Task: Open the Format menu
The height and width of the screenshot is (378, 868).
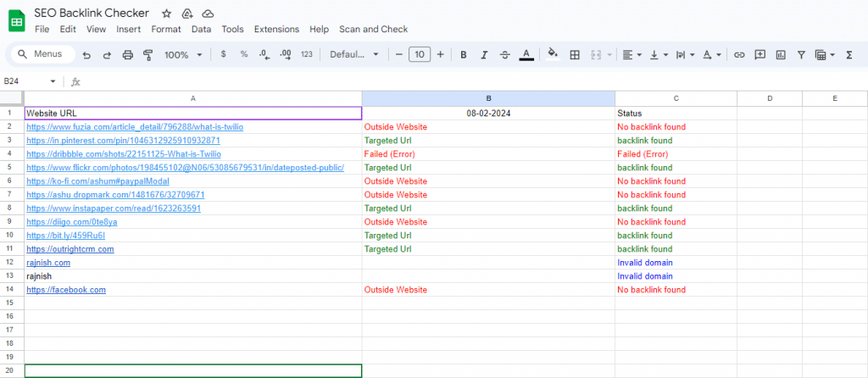Action: 166,30
